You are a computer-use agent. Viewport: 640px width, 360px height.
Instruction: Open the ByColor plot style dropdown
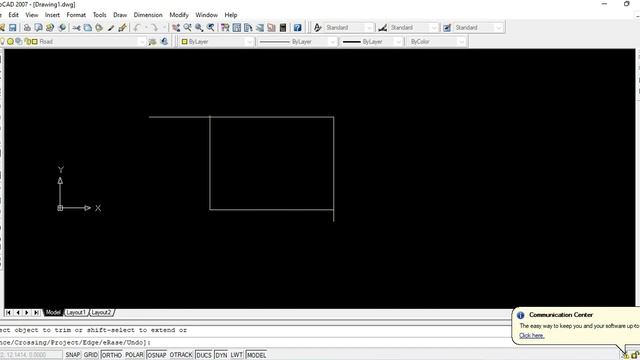coord(461,42)
